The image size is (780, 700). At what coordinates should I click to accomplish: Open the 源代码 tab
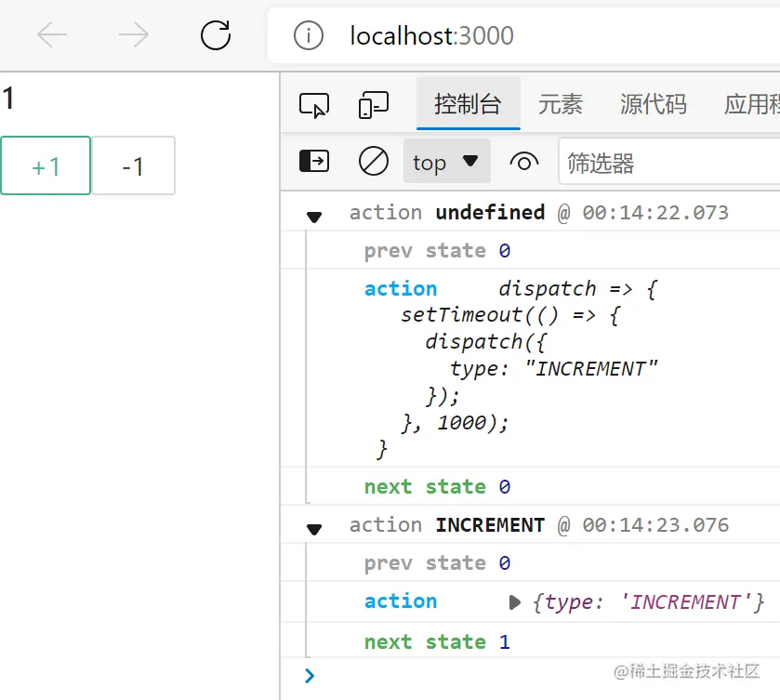pos(654,104)
